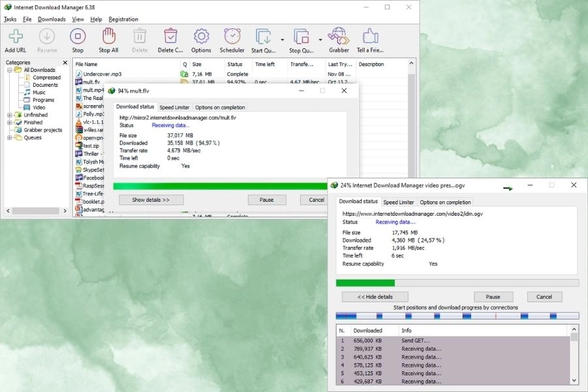This screenshot has height=392, width=588.
Task: Pause the idm.ogv download
Action: point(493,297)
